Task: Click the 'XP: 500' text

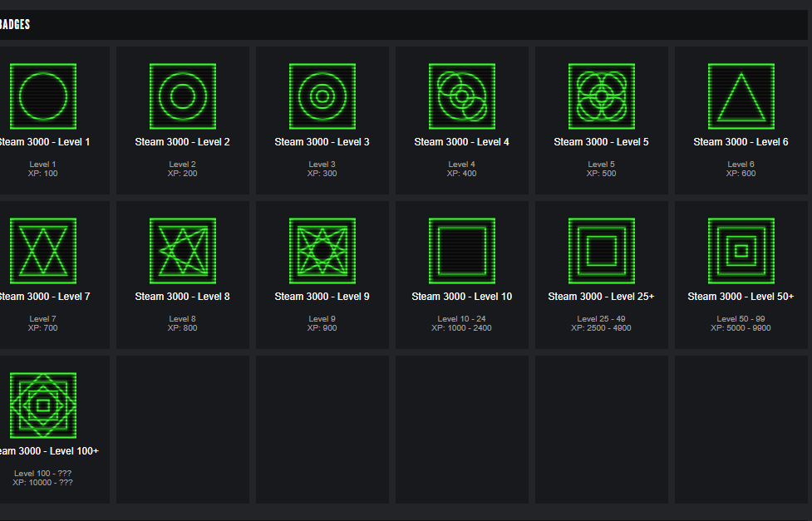Action: (x=601, y=174)
